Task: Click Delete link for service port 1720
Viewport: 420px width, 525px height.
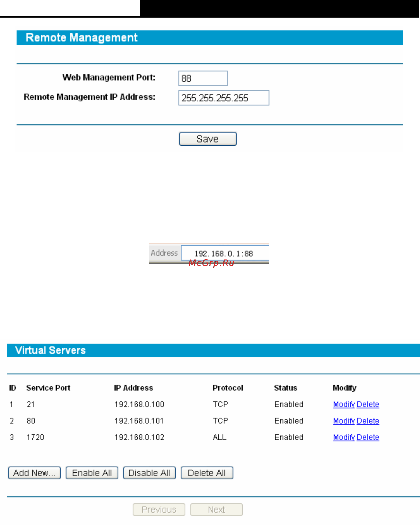Action: click(368, 437)
